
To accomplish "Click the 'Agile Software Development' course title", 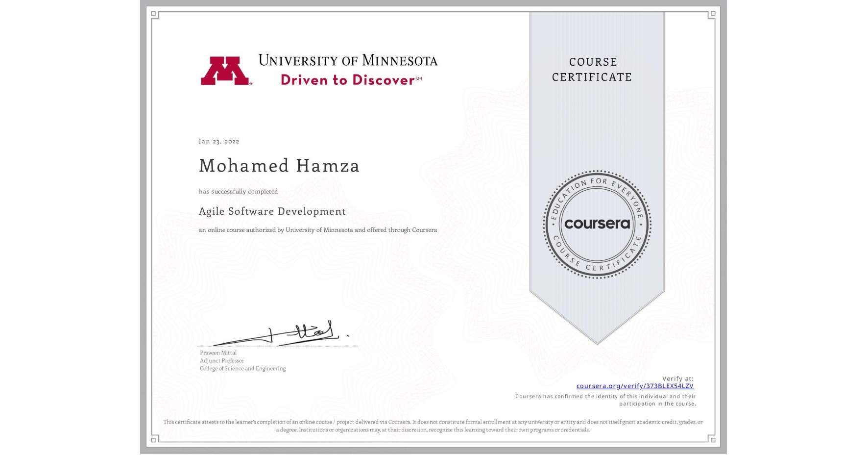I will coord(272,211).
